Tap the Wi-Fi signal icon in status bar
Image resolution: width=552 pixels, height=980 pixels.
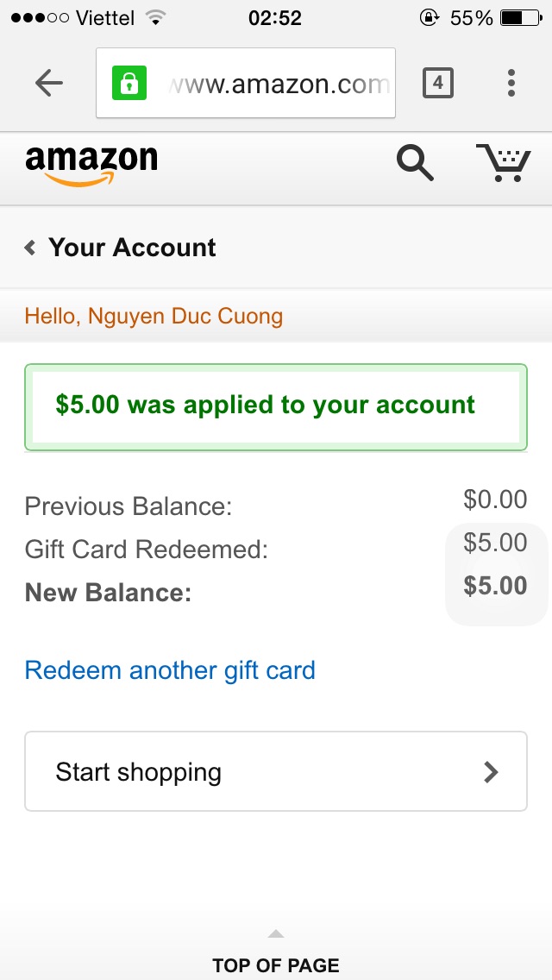click(x=155, y=17)
